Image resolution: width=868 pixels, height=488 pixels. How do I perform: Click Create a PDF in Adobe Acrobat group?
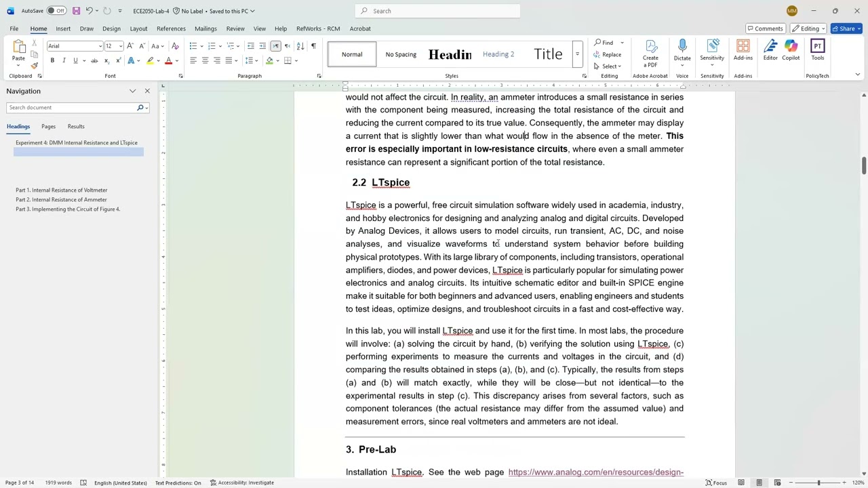coord(650,54)
